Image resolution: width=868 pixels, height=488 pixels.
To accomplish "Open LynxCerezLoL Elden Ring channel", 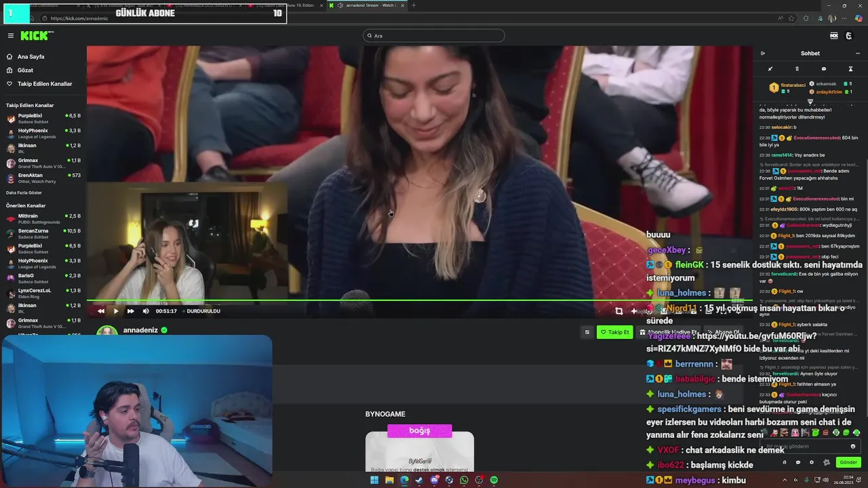I will (x=43, y=293).
